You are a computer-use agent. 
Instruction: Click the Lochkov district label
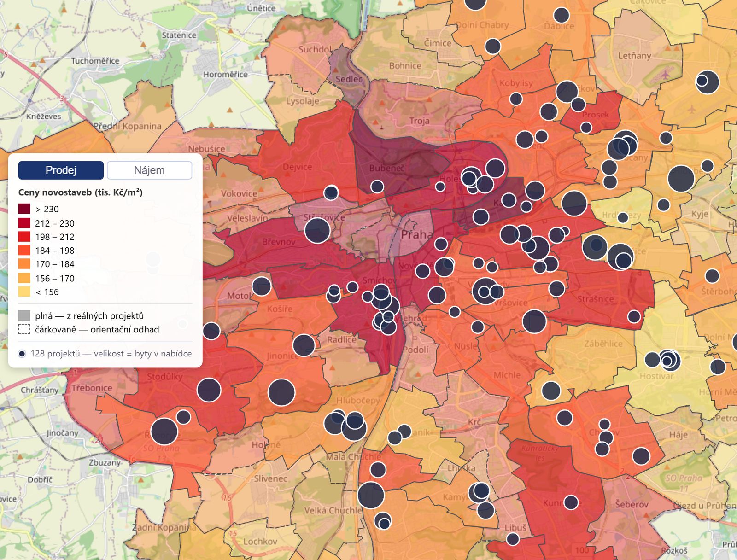point(260,541)
